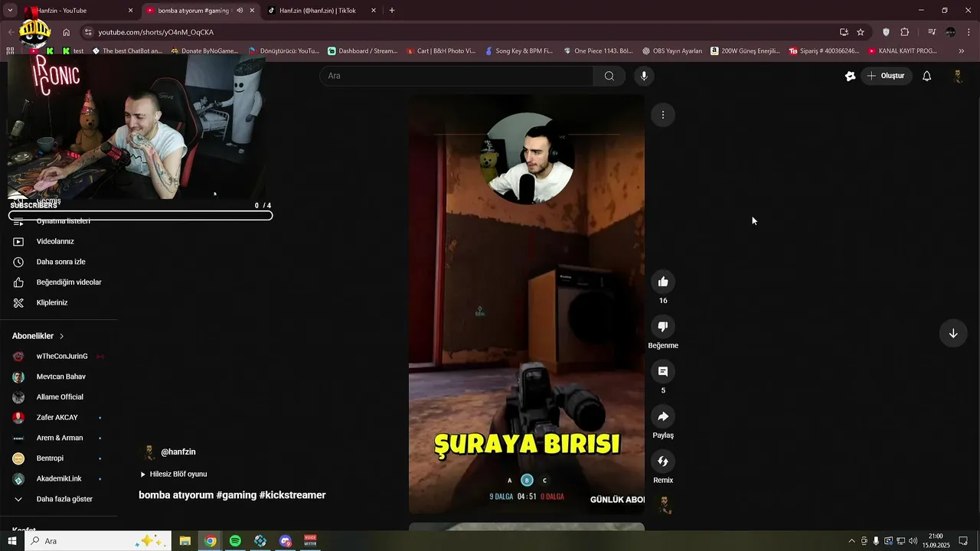Viewport: 980px width, 551px height.
Task: Like the short with 16 likes
Action: (x=663, y=282)
